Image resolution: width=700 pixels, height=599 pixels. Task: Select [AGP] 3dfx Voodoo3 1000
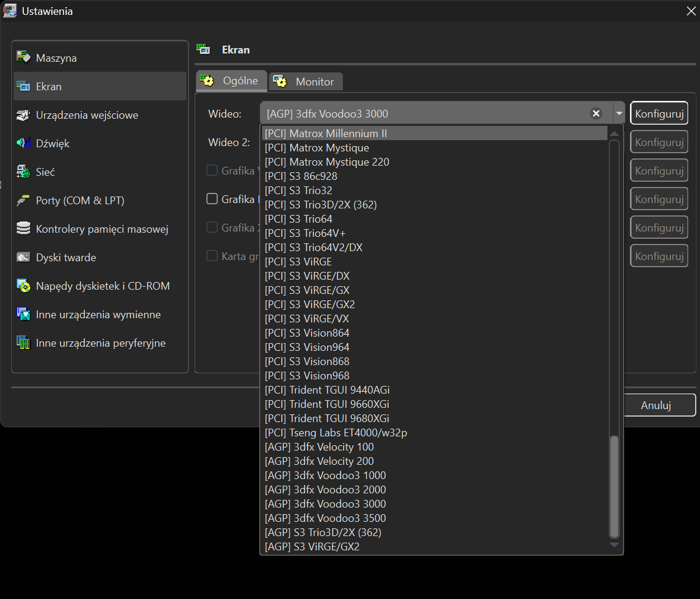point(434,476)
